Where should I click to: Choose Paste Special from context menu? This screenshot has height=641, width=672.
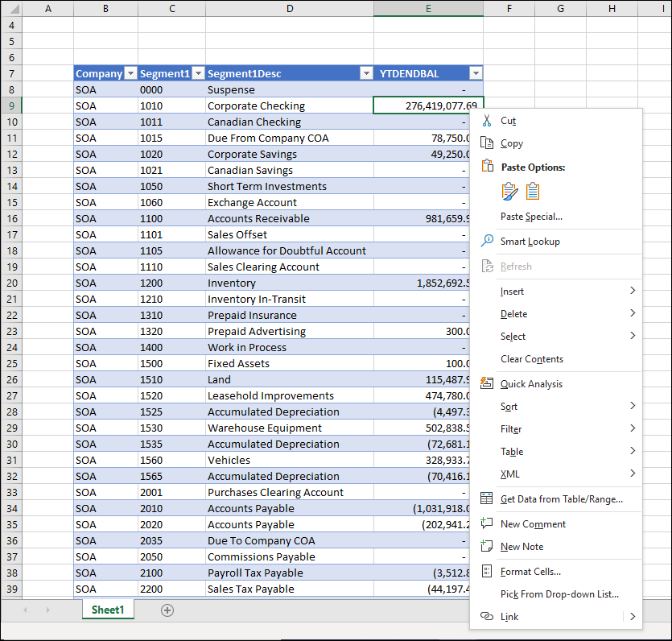coord(531,217)
